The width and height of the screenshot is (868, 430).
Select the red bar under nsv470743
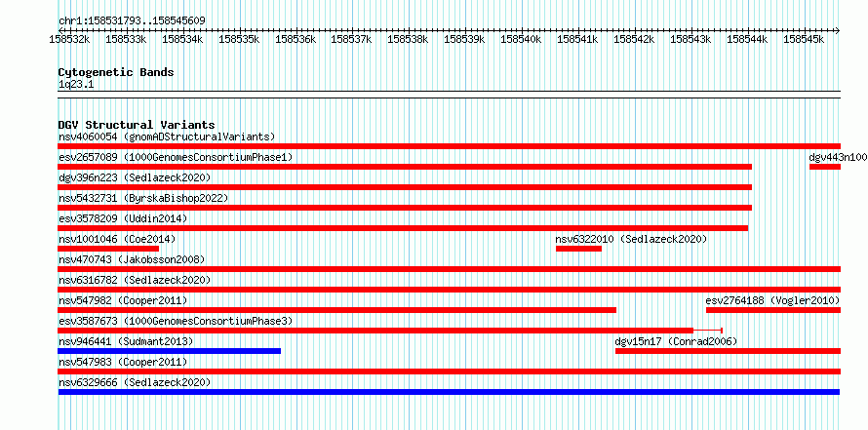coord(449,269)
